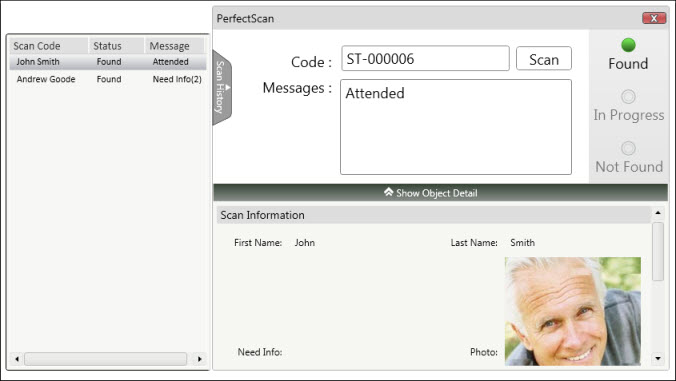Screen dimensions: 676x381
Task: Click the Scan button
Action: (x=544, y=59)
